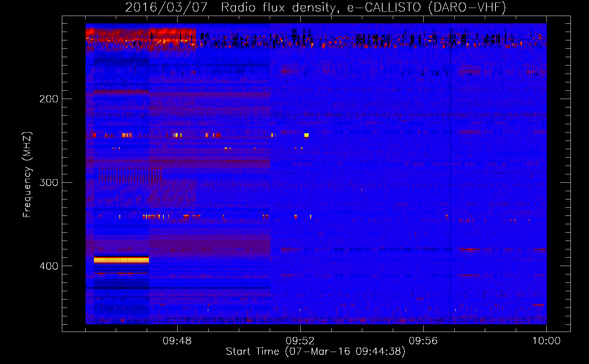
Task: Click the '300' frequency axis label
Action: pyautogui.click(x=49, y=182)
